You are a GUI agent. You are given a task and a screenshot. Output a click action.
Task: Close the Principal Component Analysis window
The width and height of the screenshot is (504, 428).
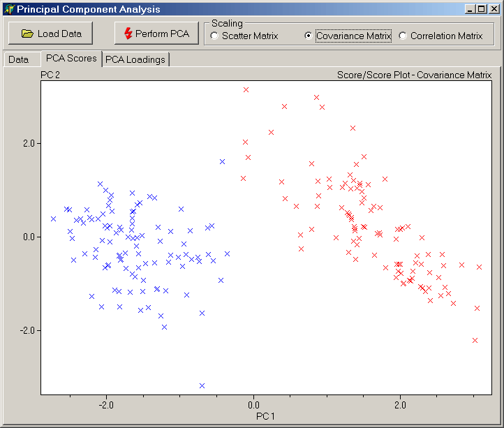pyautogui.click(x=493, y=9)
